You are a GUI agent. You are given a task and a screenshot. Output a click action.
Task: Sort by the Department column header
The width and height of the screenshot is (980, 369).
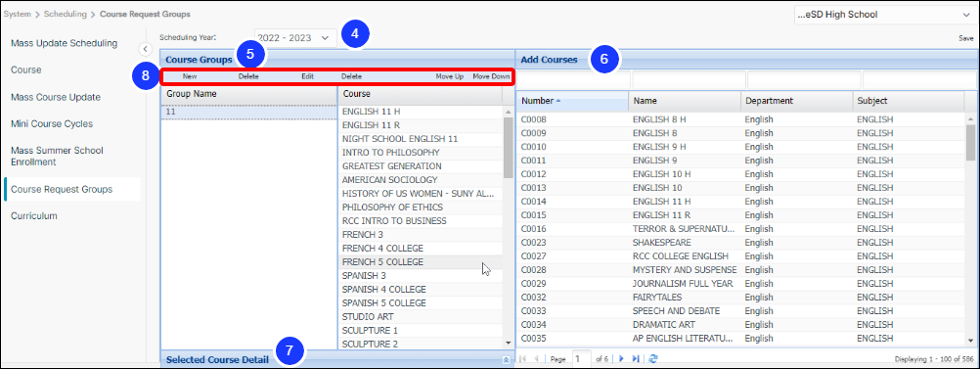pyautogui.click(x=796, y=101)
